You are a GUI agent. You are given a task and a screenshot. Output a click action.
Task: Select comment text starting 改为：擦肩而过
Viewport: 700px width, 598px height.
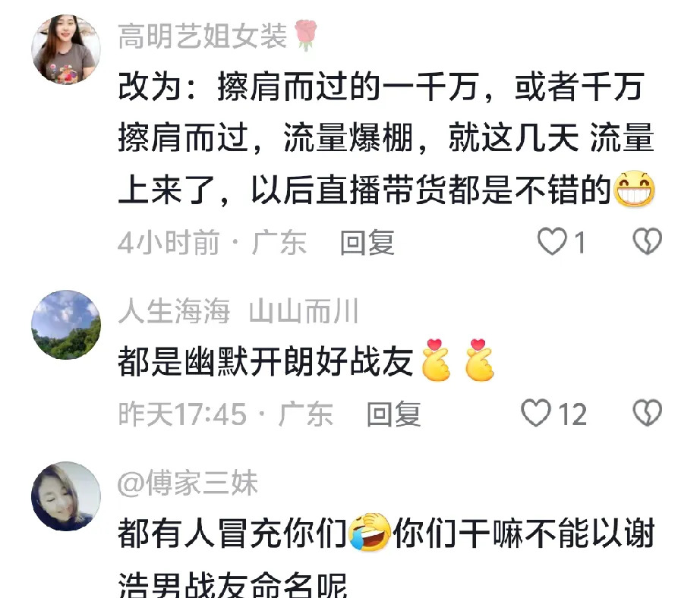pos(386,137)
